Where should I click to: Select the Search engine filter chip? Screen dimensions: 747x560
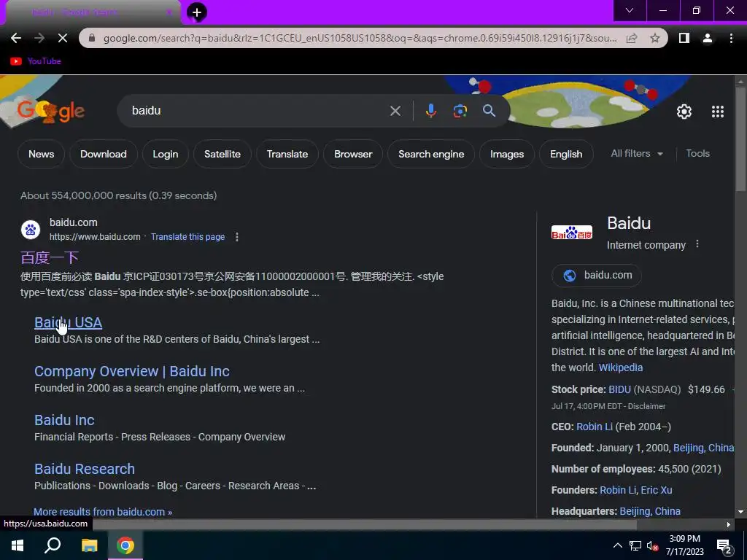(431, 154)
